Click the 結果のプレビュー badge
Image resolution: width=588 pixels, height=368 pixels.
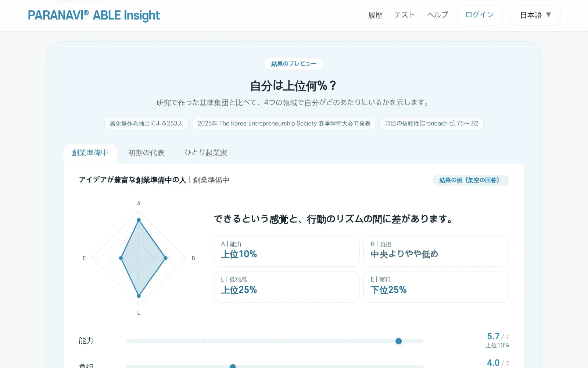[x=294, y=64]
